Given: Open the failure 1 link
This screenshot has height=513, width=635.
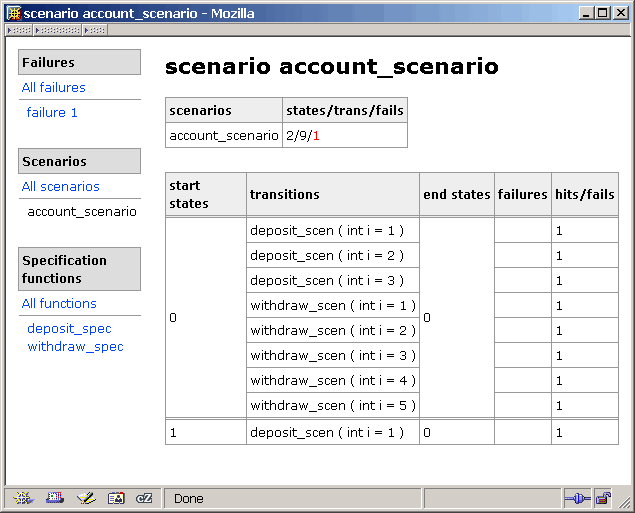Looking at the screenshot, I should pyautogui.click(x=52, y=113).
